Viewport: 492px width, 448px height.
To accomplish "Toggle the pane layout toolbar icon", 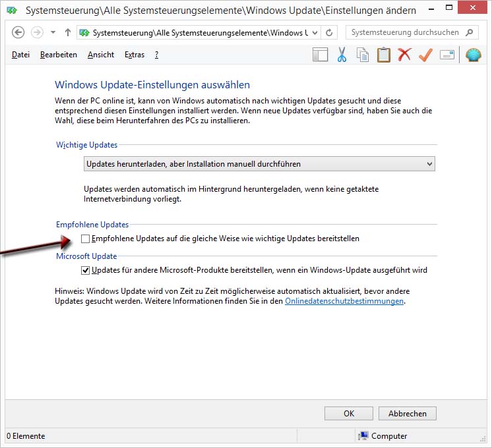I will (320, 55).
